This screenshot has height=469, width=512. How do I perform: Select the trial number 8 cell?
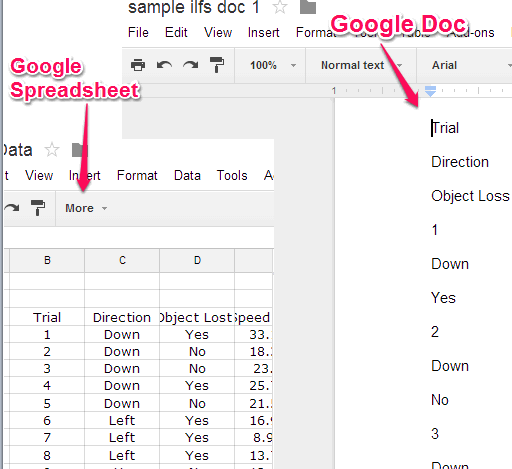coord(47,455)
